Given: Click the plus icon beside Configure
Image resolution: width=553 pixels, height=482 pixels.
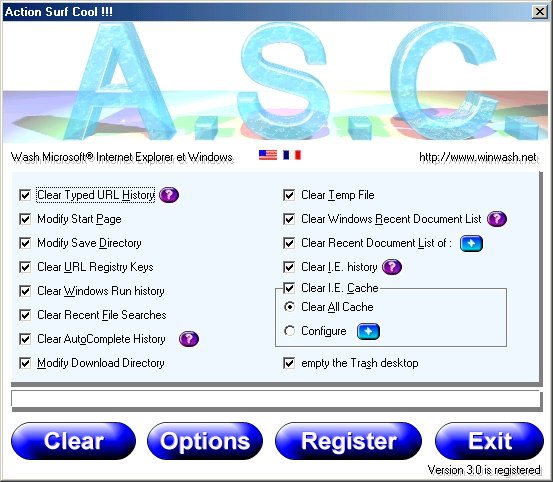Looking at the screenshot, I should 368,331.
